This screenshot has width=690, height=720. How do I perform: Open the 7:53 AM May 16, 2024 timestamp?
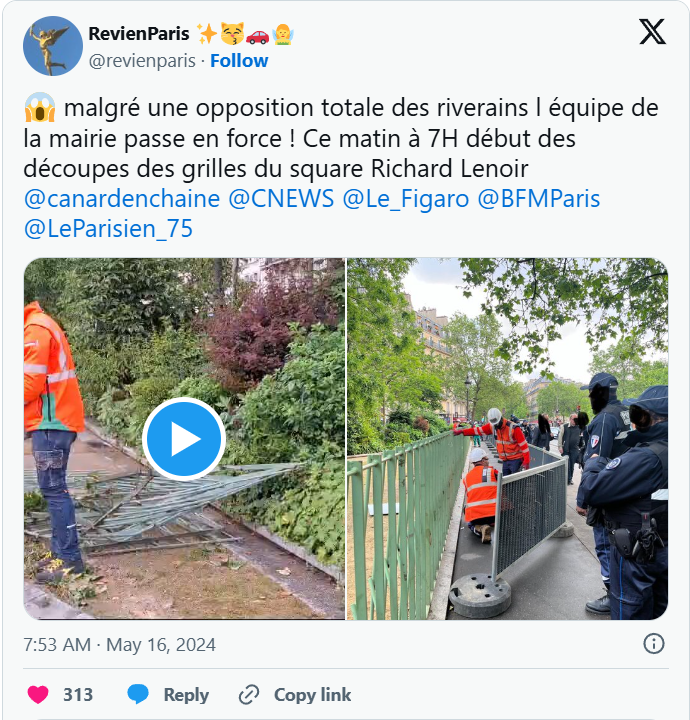(x=119, y=645)
